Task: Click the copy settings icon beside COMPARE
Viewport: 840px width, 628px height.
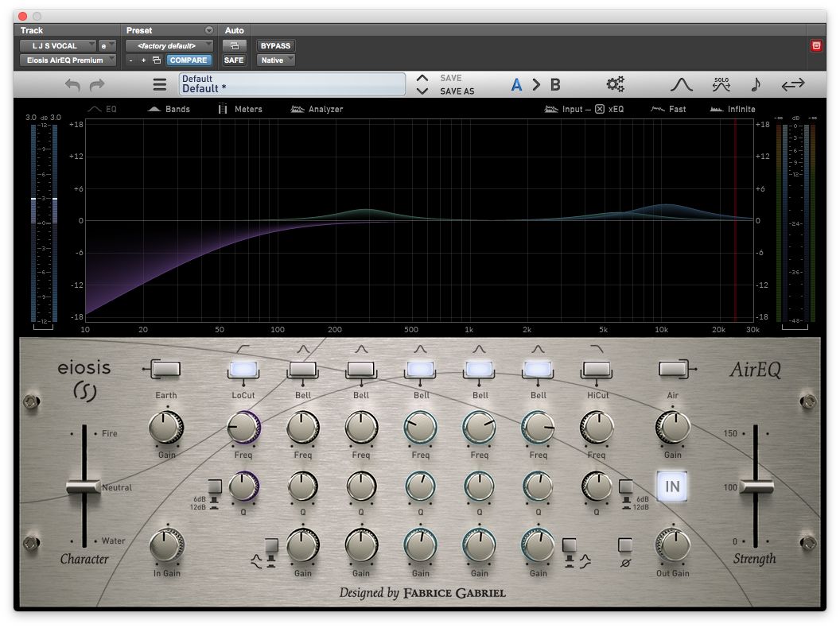Action: tap(157, 60)
